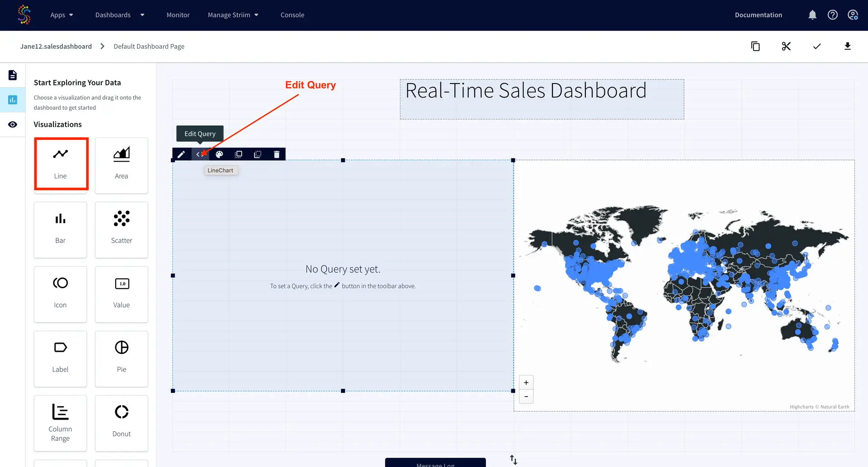Navigate to Jane12.salesdashboard breadcrumb

[x=56, y=47]
